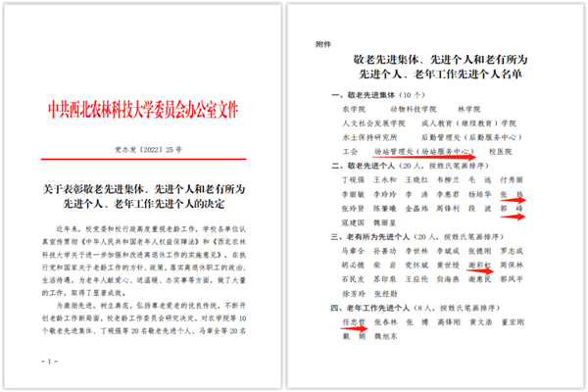Image resolution: width=588 pixels, height=392 pixels.
Task: Select the entry 校医院
Action: click(x=500, y=152)
